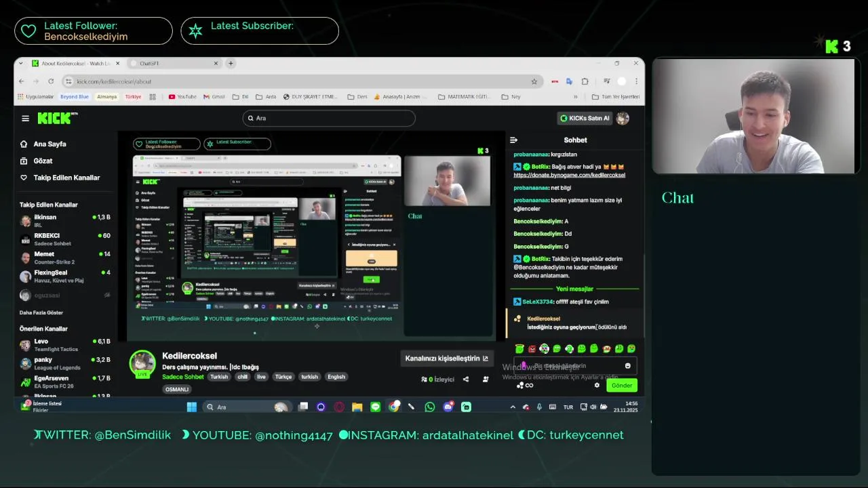Open the Kick sidebar hamburger menu
The width and height of the screenshot is (868, 488).
pyautogui.click(x=25, y=119)
